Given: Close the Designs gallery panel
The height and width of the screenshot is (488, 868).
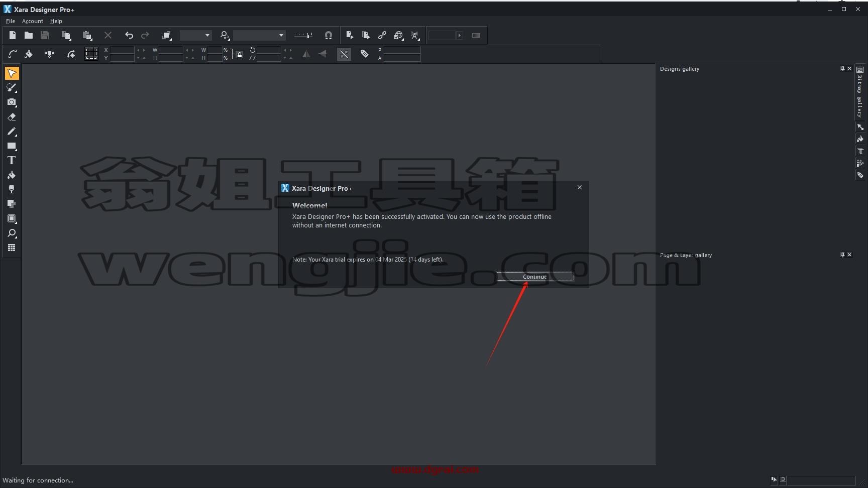Looking at the screenshot, I should click(x=849, y=69).
